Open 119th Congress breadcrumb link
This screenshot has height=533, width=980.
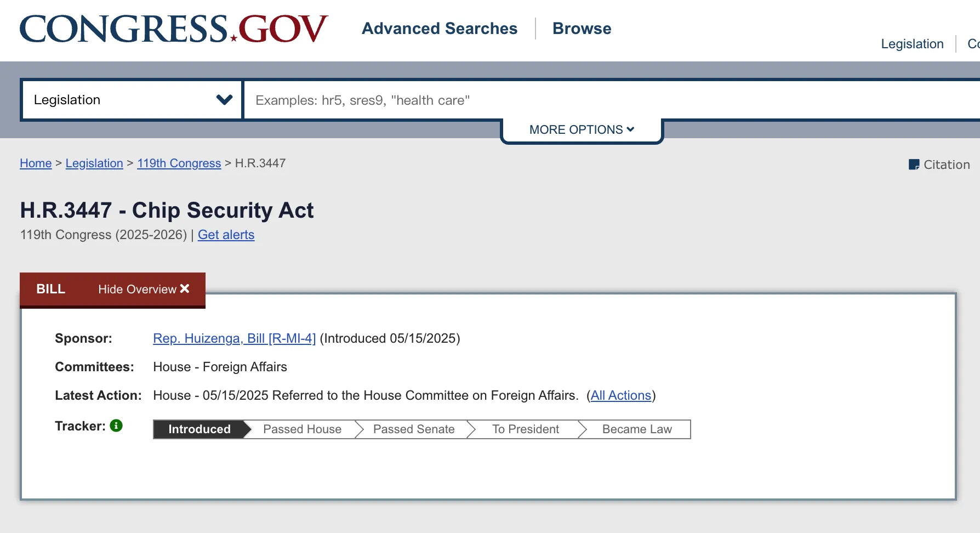click(179, 163)
